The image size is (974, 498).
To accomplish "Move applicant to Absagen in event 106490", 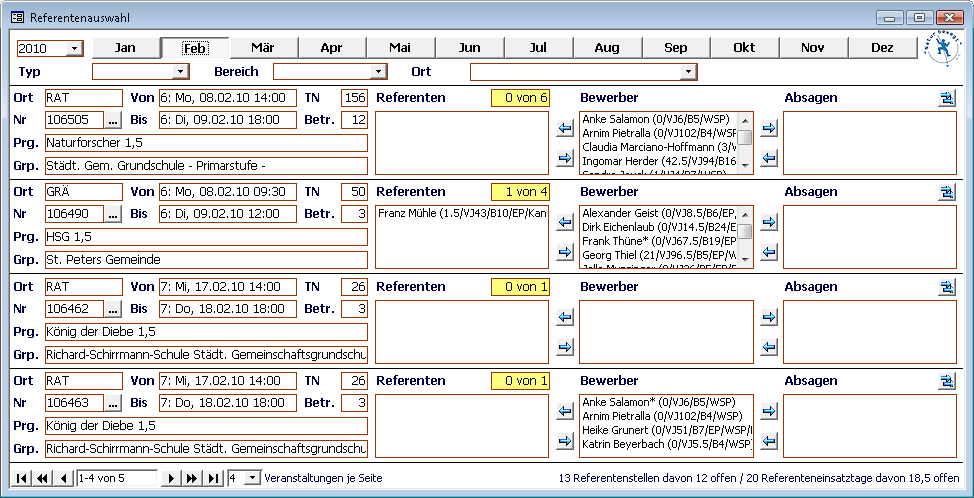I will (769, 222).
